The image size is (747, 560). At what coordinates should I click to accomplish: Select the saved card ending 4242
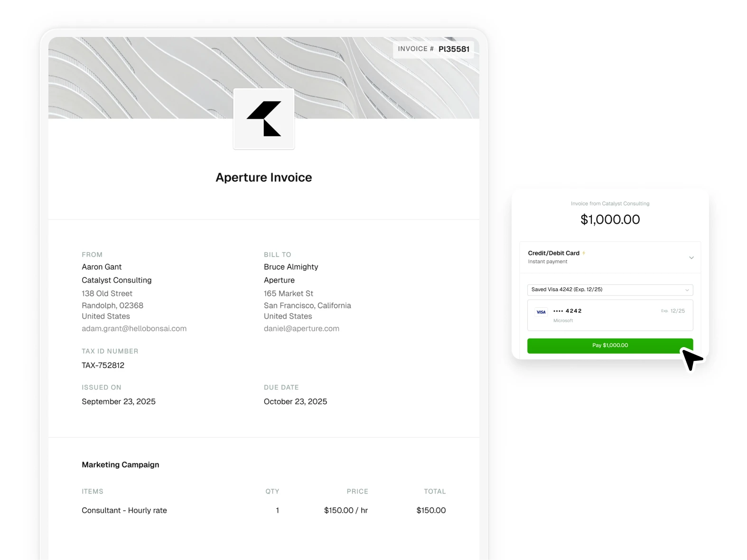coord(610,315)
